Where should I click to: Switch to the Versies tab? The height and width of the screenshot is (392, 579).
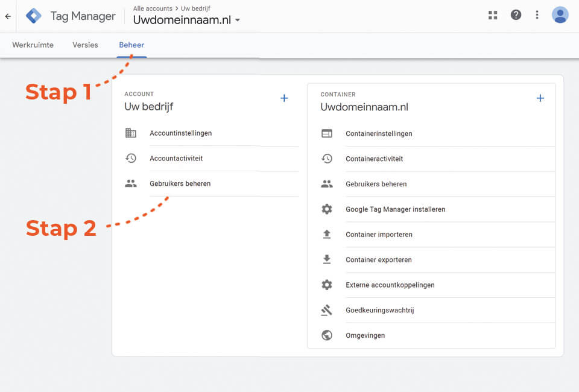(x=85, y=45)
